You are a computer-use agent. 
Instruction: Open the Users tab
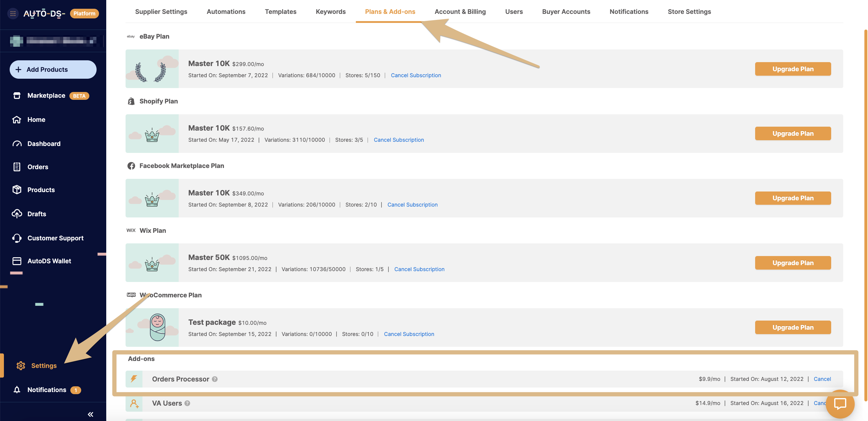click(x=514, y=11)
